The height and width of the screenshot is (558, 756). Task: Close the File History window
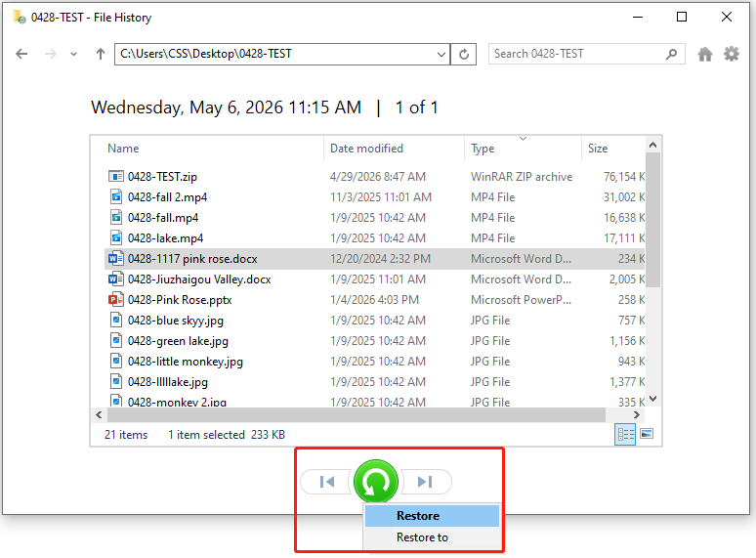(727, 18)
